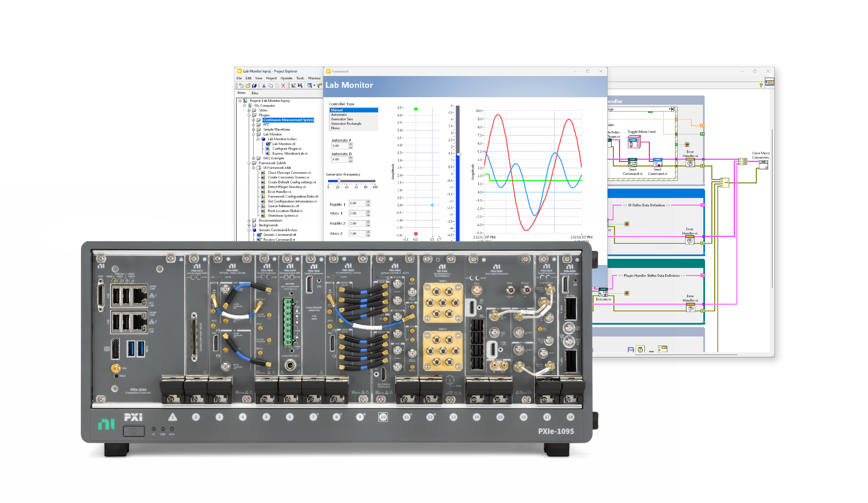Click the red Delete X icon
The height and width of the screenshot is (503, 868).
283,85
